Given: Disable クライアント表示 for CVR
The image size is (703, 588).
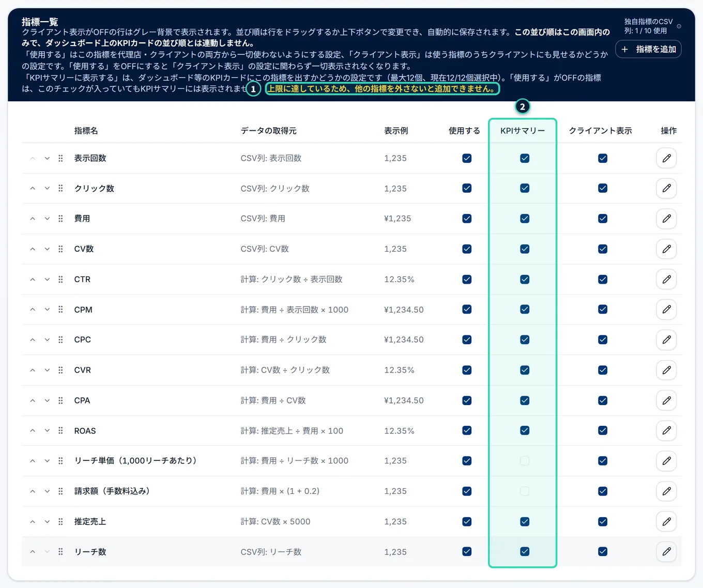Looking at the screenshot, I should click(x=603, y=370).
